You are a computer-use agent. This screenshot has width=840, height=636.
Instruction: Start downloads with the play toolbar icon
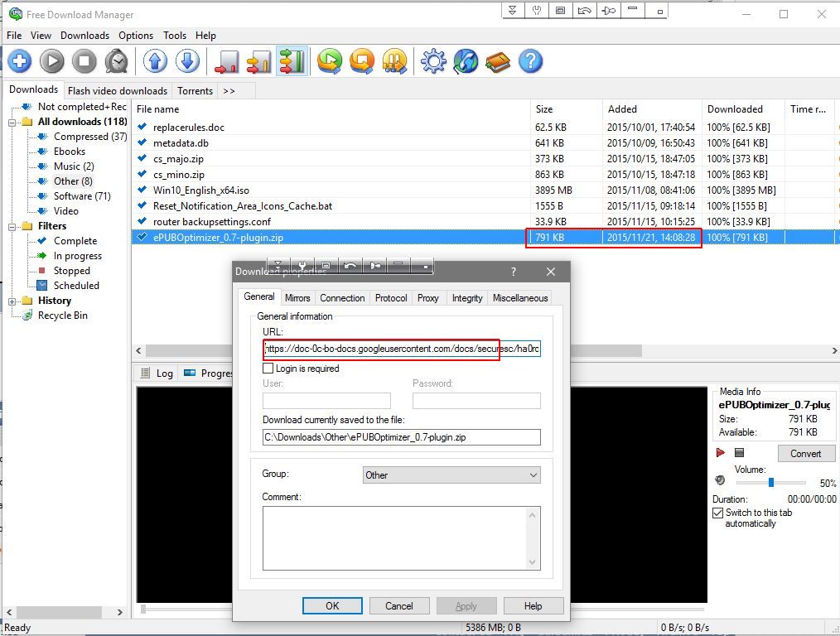click(52, 61)
